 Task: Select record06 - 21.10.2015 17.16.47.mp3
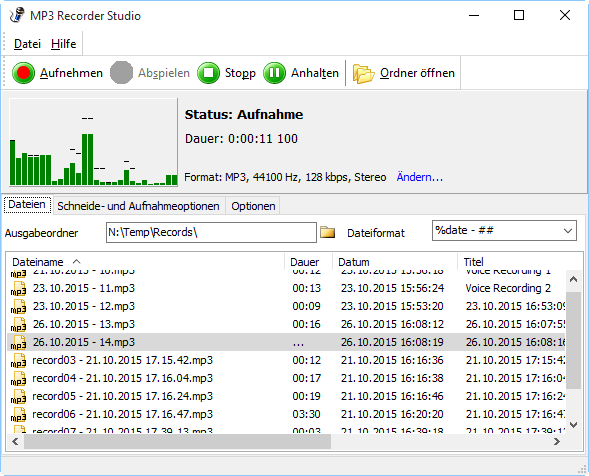pos(122,414)
